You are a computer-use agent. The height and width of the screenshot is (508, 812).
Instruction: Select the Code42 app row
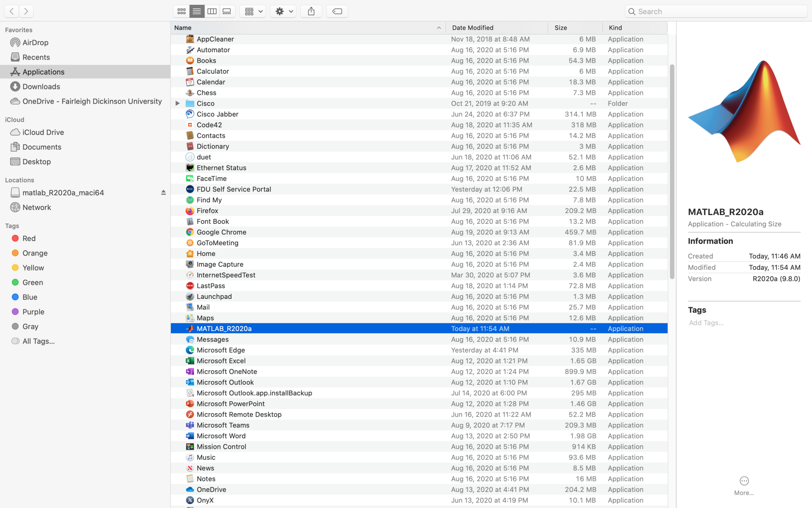click(x=419, y=125)
